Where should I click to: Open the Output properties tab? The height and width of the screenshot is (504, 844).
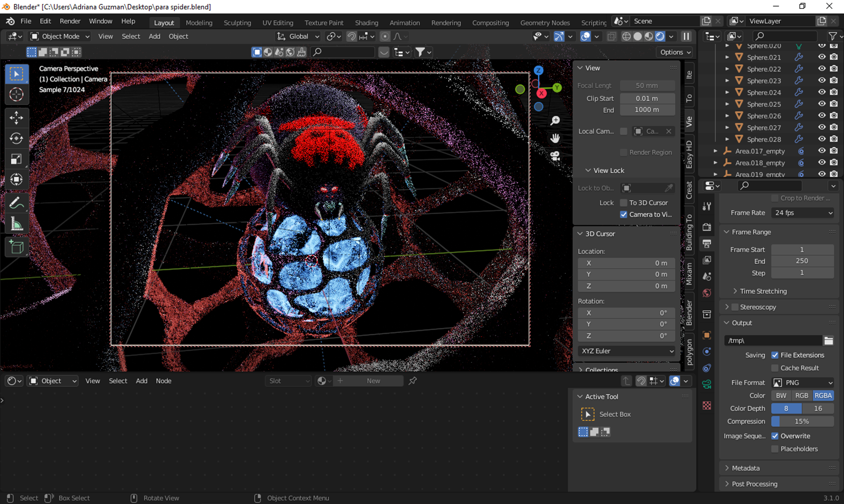point(707,243)
